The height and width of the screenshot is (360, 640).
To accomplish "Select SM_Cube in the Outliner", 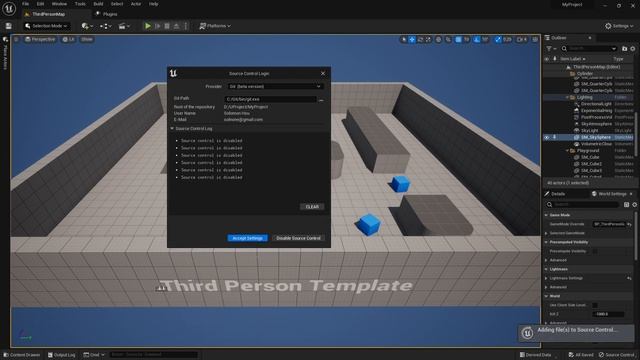I will click(x=590, y=157).
